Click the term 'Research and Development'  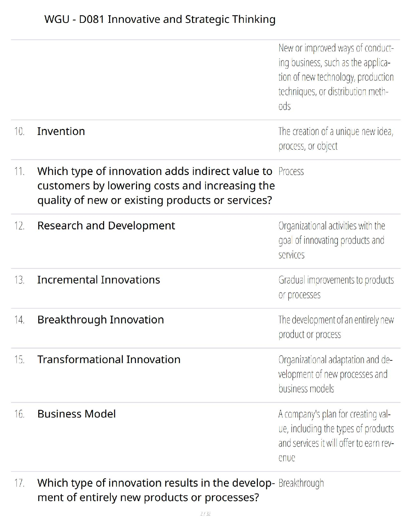(x=106, y=226)
